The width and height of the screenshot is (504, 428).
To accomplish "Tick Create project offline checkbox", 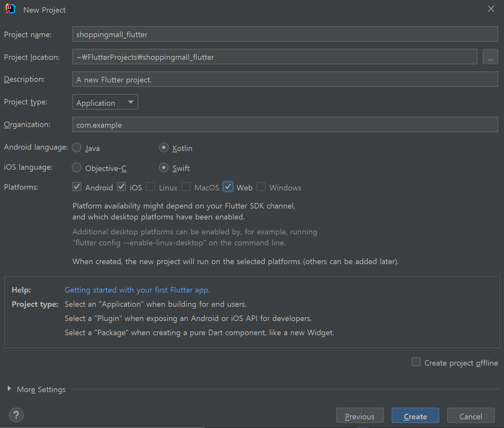I will tap(416, 362).
